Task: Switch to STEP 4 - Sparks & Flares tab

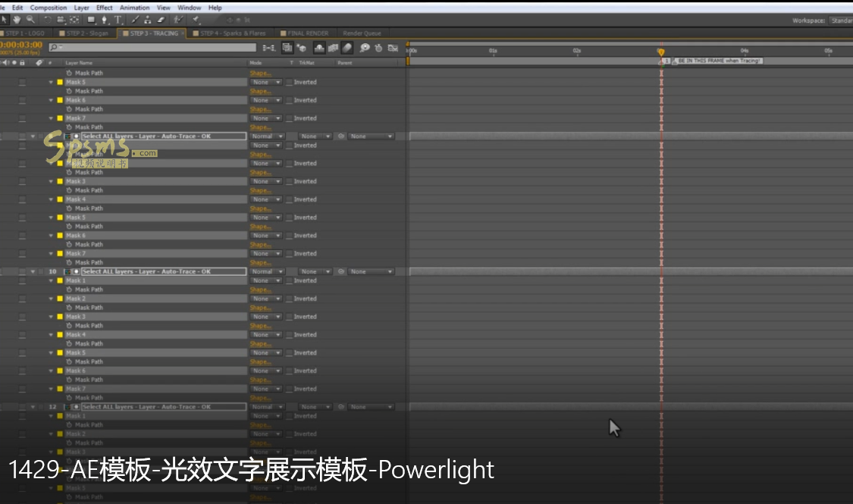Action: [232, 33]
